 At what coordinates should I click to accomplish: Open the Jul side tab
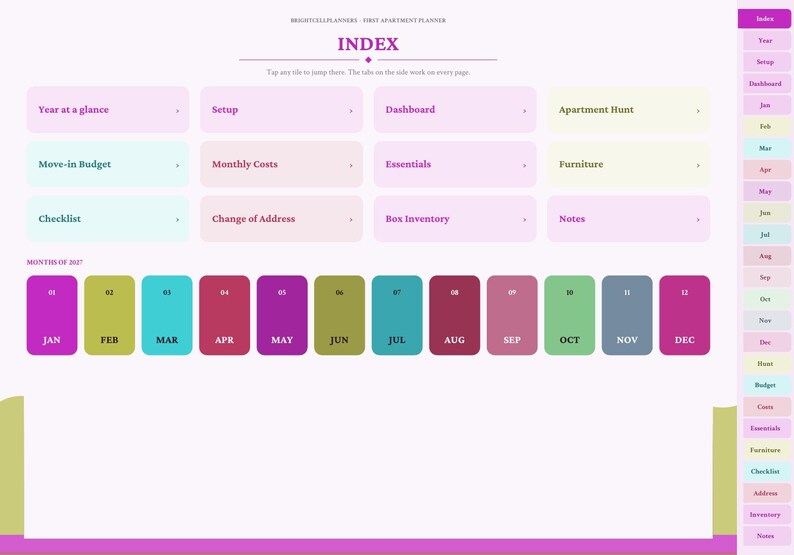tap(767, 234)
